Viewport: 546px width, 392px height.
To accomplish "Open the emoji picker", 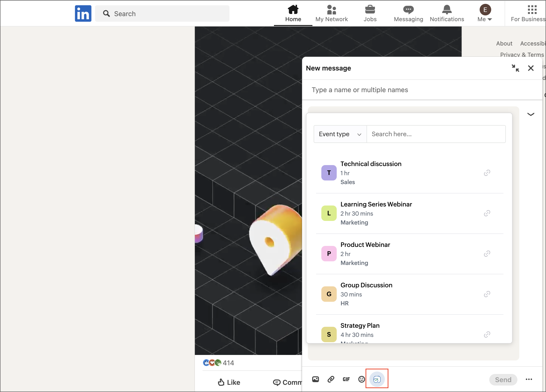I will pyautogui.click(x=361, y=379).
